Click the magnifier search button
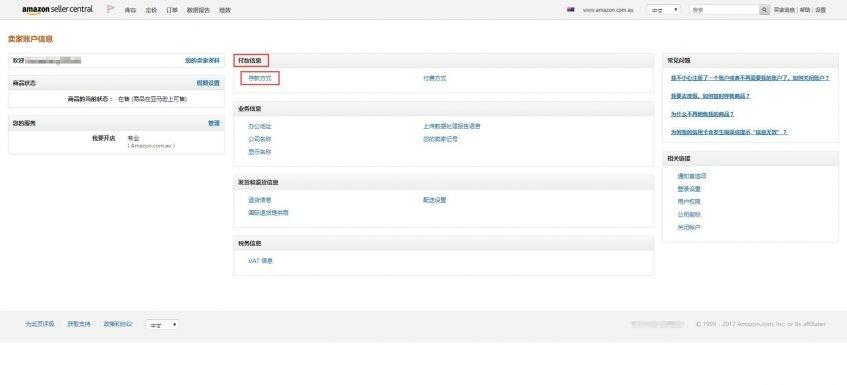This screenshot has height=385, width=847. tap(764, 10)
